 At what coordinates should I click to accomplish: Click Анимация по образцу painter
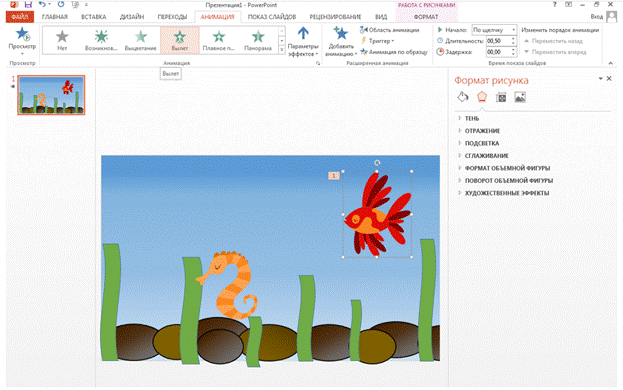[394, 52]
